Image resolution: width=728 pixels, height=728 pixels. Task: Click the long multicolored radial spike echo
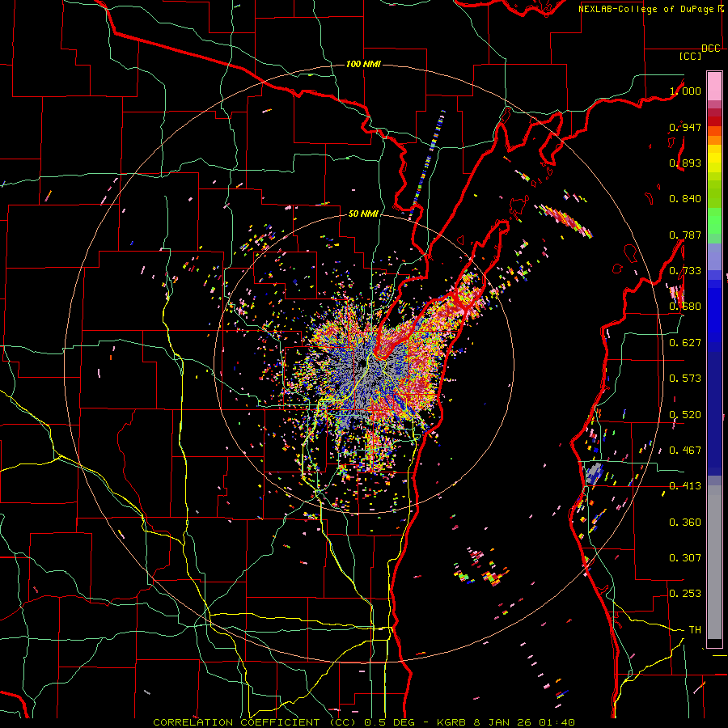(426, 164)
